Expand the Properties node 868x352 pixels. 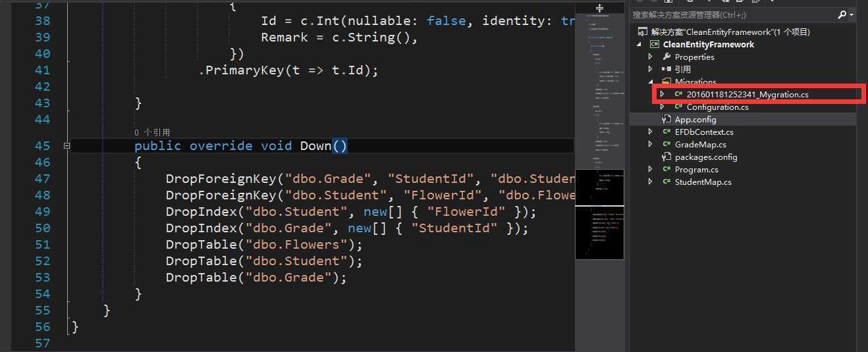tap(651, 57)
